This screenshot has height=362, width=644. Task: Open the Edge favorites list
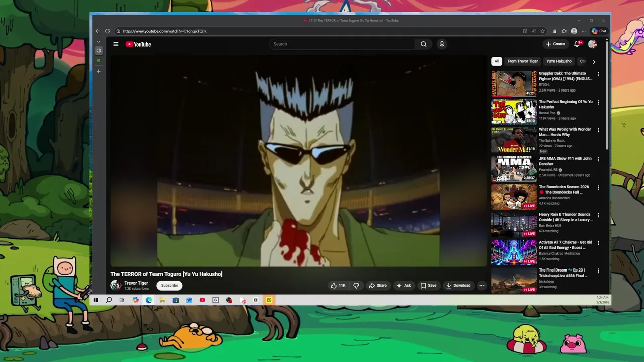click(564, 31)
